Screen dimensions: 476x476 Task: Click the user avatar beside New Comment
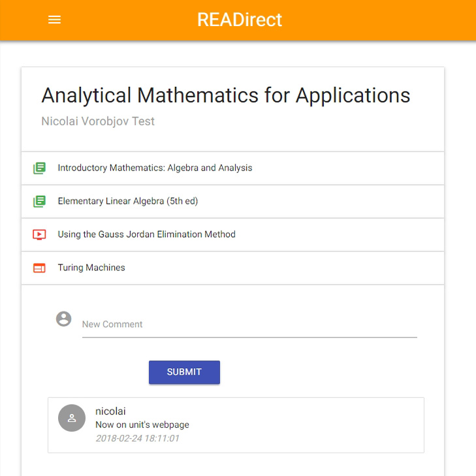(x=64, y=319)
